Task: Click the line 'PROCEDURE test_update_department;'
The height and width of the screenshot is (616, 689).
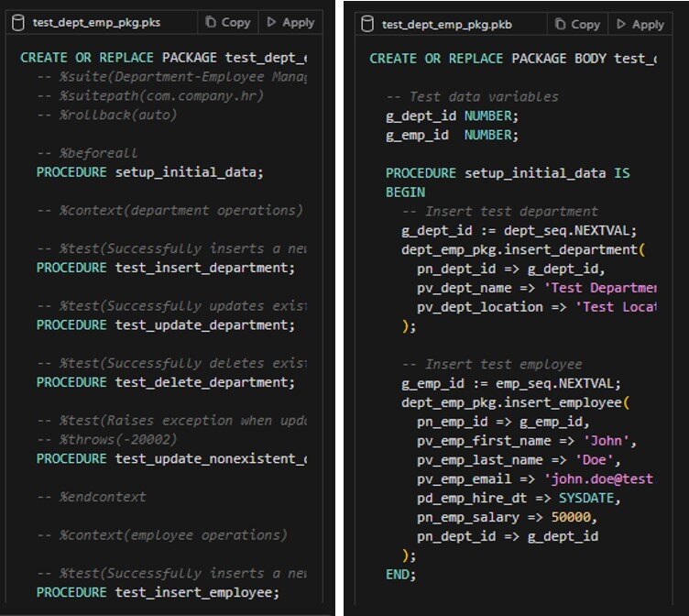Action: point(166,325)
